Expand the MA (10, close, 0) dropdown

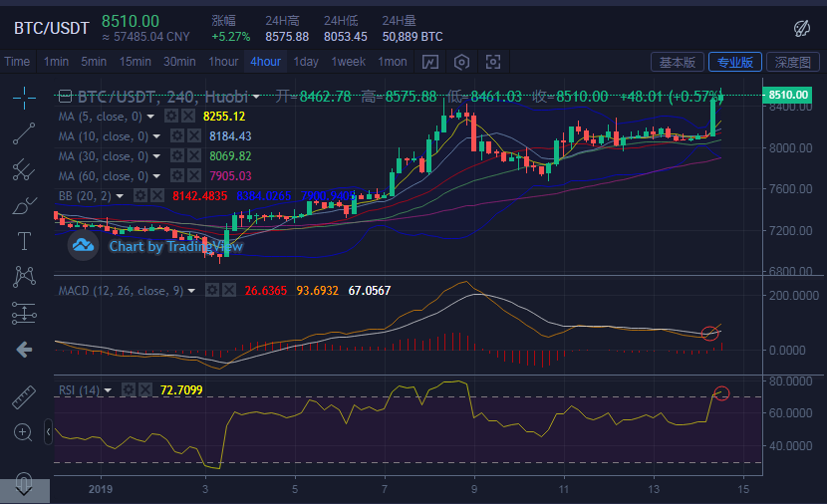click(156, 136)
